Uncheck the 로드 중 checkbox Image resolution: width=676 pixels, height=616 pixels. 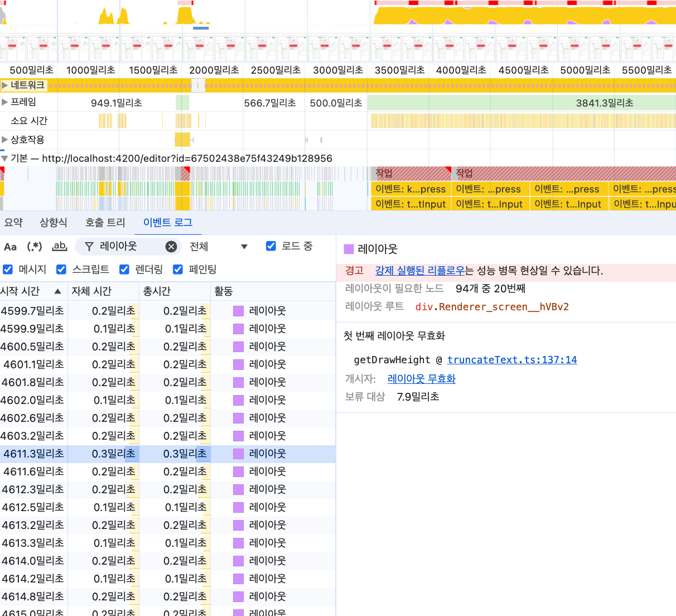271,246
